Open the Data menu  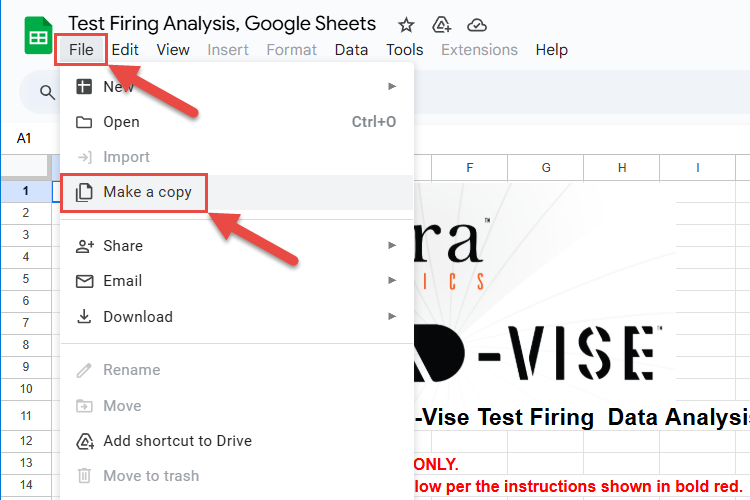[351, 50]
